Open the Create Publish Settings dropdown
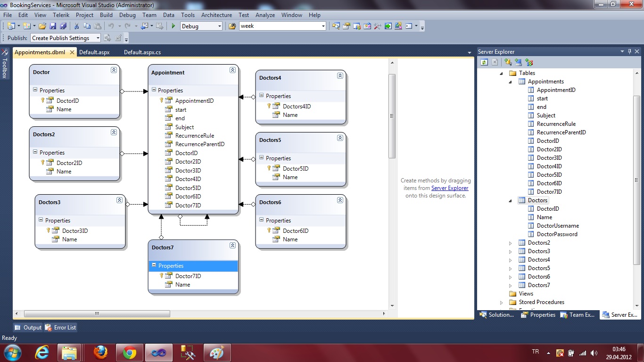This screenshot has width=644, height=362. [x=98, y=38]
